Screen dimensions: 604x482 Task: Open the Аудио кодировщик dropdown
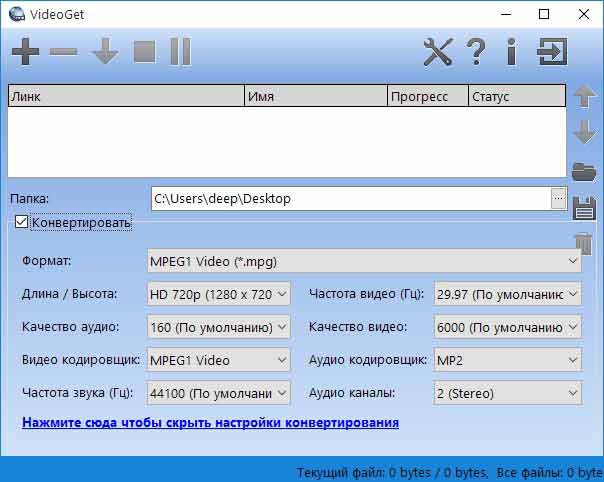507,360
